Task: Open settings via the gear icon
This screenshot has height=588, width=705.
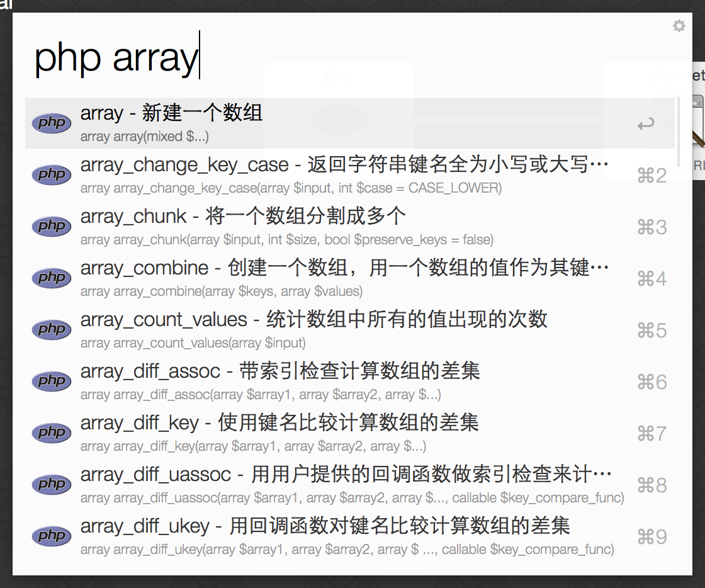Action: (679, 26)
